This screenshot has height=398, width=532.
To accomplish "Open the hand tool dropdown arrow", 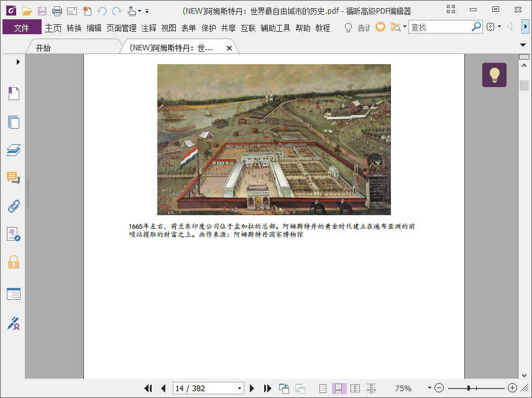I will [x=139, y=11].
